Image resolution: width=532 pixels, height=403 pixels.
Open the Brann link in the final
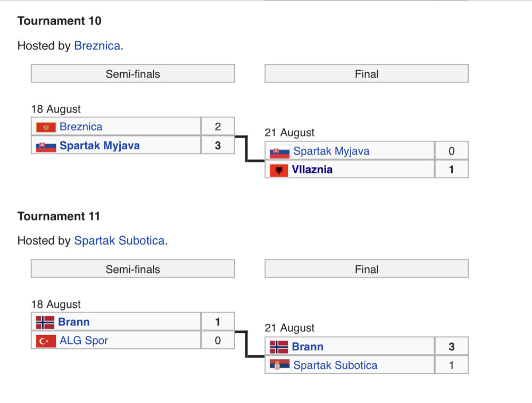point(307,347)
